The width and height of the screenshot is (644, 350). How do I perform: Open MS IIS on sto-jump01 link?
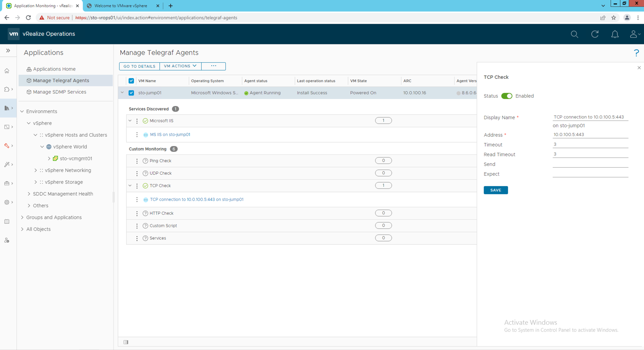tap(170, 135)
